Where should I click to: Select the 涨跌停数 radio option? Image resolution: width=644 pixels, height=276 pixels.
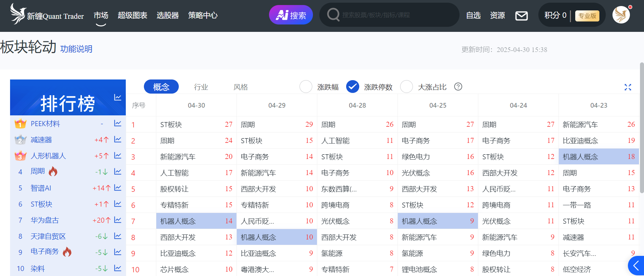point(353,87)
